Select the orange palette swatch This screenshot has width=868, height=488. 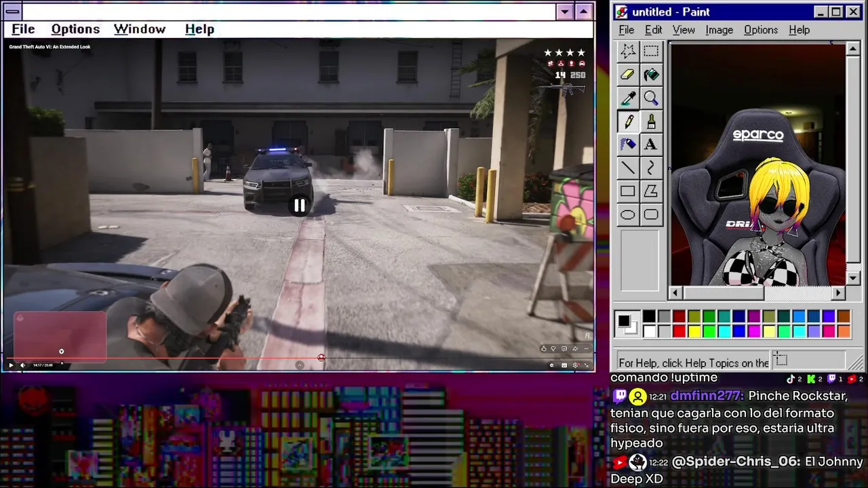click(844, 331)
